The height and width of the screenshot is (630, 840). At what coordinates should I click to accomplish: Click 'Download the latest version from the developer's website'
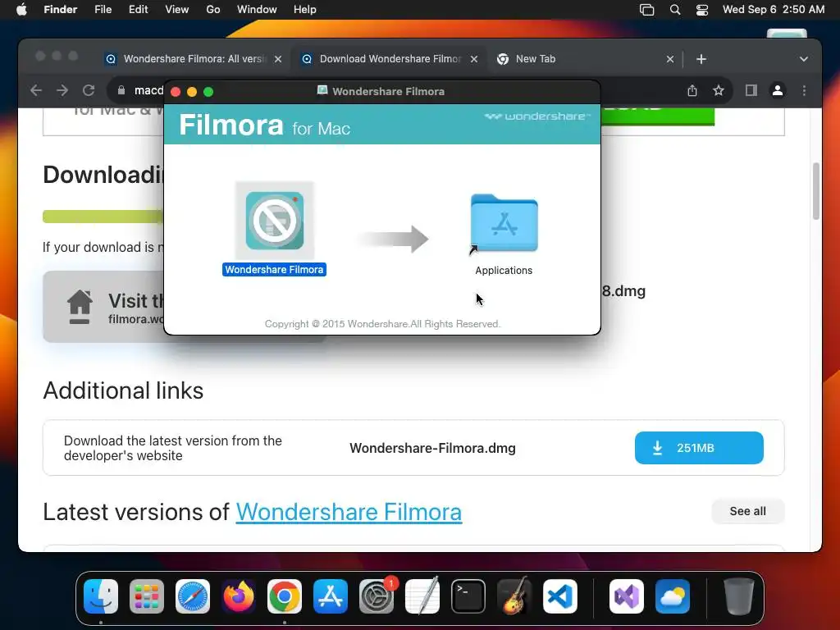(172, 448)
